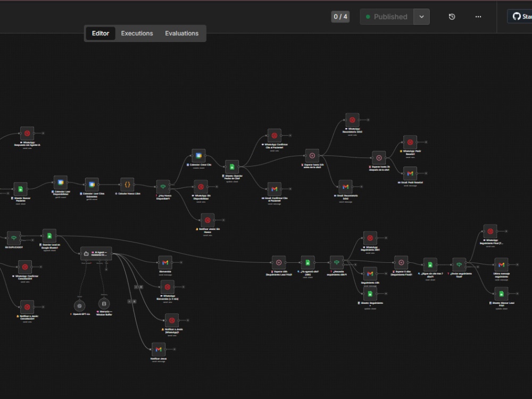Select the Sheets: Seguimiento update node
The width and height of the screenshot is (532, 399).
(x=370, y=294)
